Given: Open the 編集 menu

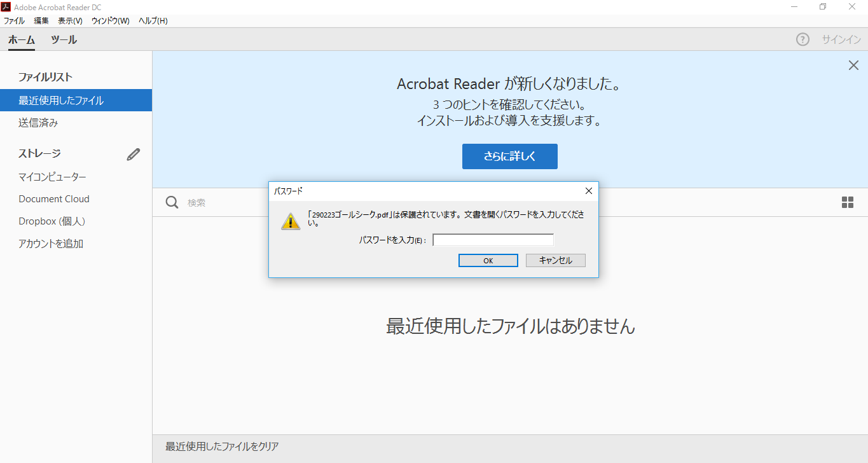Looking at the screenshot, I should click(41, 21).
